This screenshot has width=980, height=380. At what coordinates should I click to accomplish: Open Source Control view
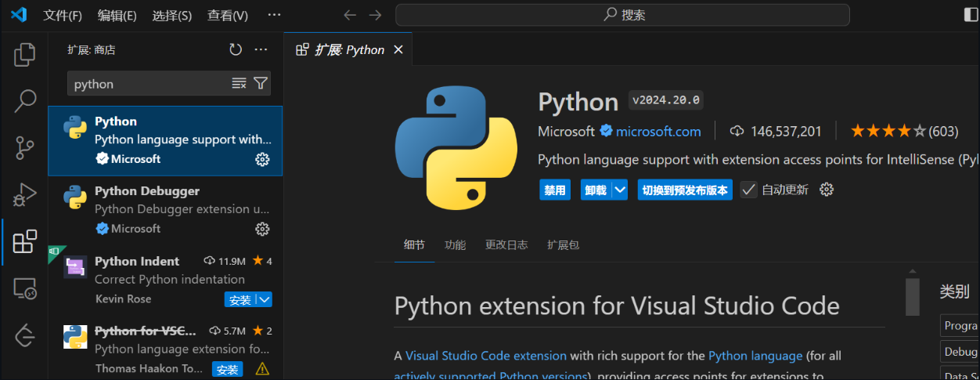(x=25, y=147)
